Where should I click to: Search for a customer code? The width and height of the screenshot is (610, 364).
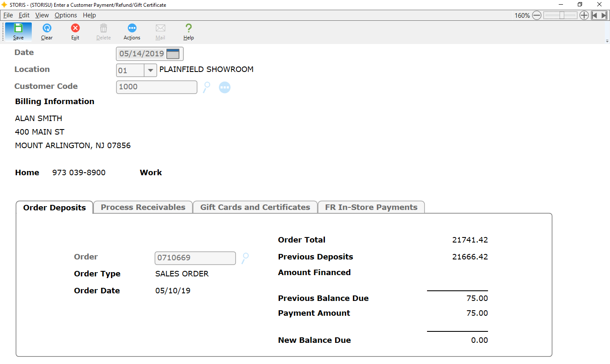click(x=206, y=87)
